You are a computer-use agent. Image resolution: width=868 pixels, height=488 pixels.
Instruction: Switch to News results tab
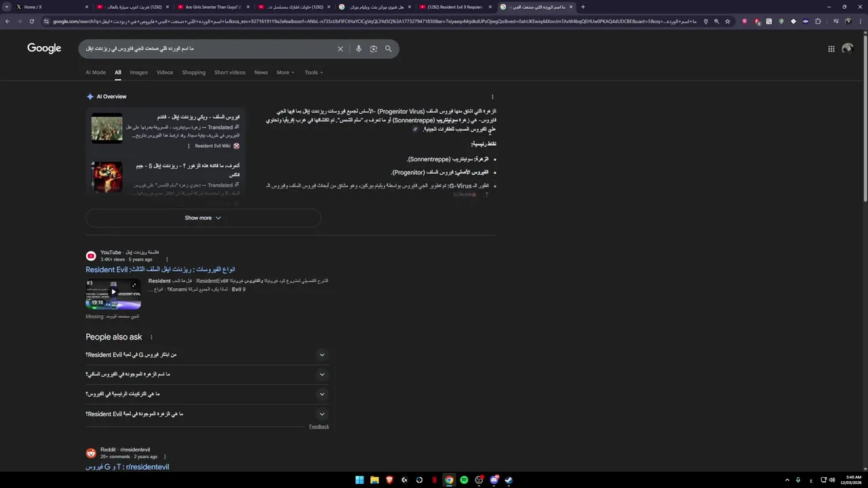tap(261, 73)
